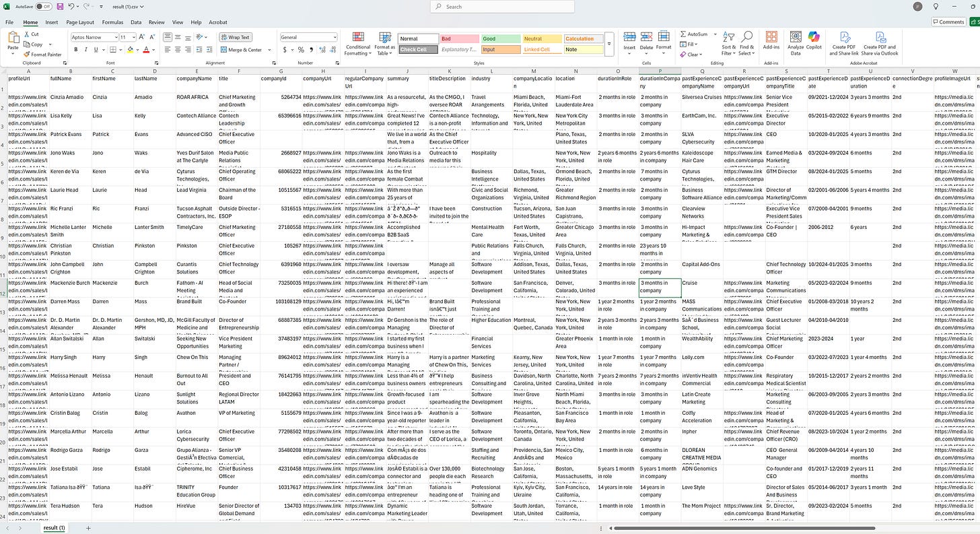Toggle Top Align for cells

click(168, 37)
